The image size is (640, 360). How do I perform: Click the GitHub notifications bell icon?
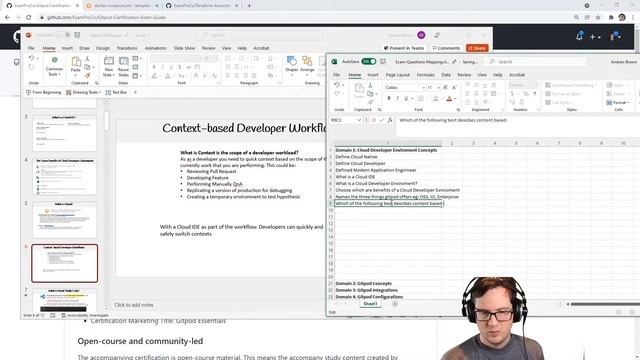(579, 36)
